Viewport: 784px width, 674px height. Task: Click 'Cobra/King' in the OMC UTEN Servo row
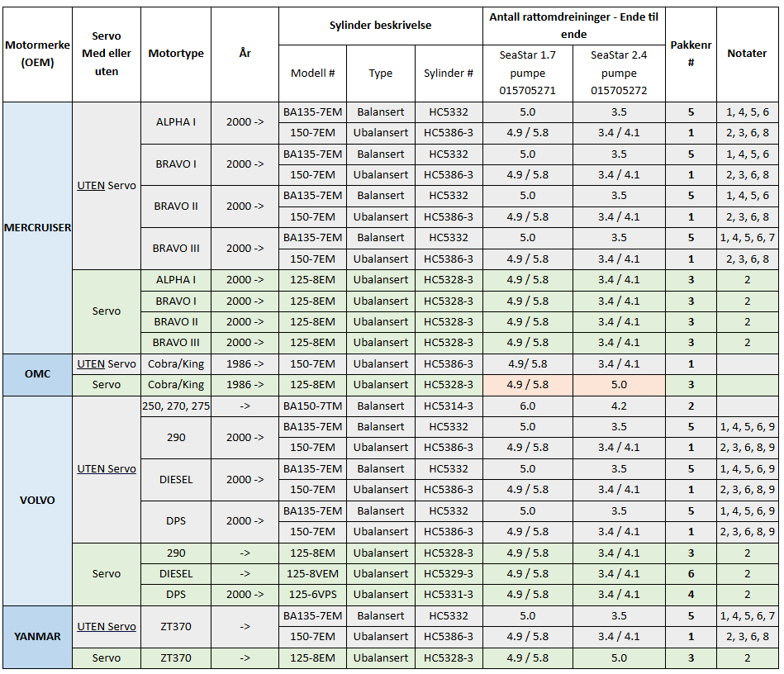point(176,364)
